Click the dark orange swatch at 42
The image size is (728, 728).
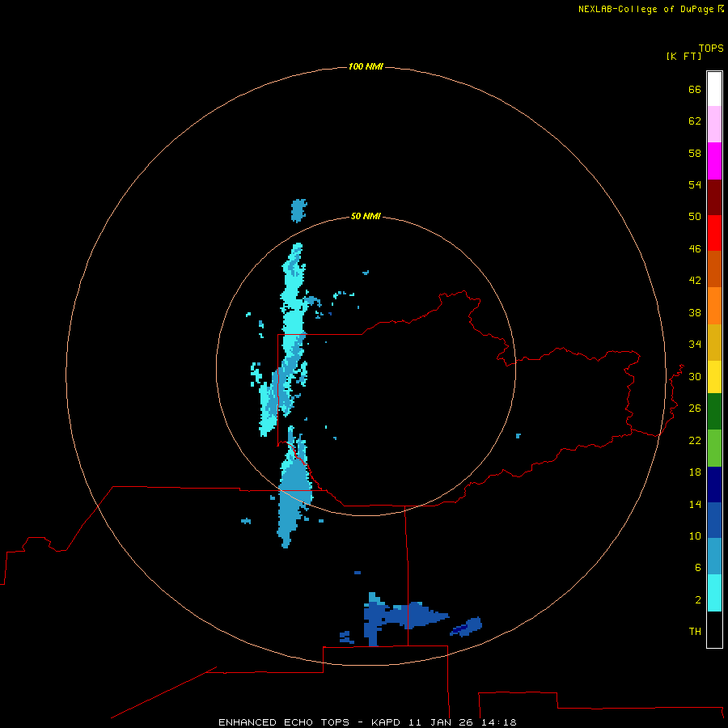pyautogui.click(x=714, y=269)
